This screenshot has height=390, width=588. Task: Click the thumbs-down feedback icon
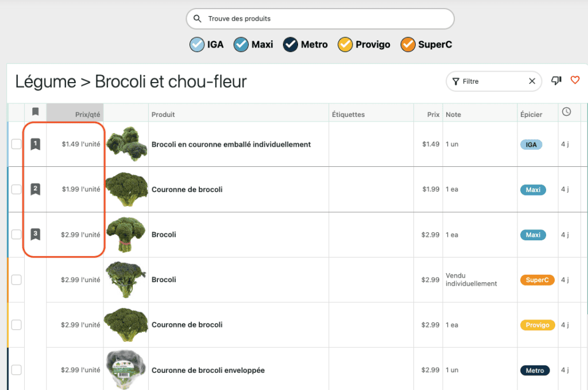(556, 81)
